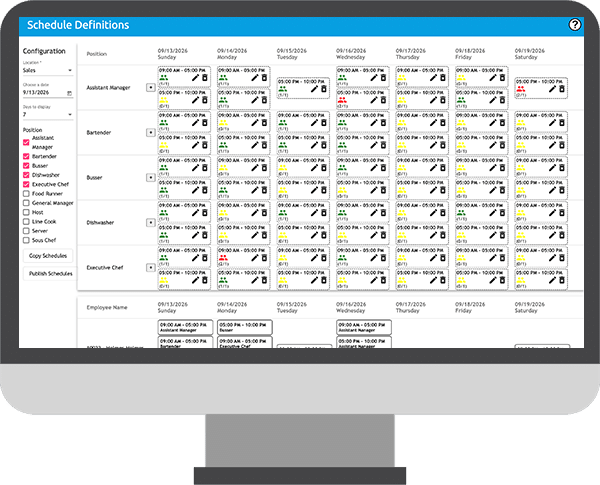
Task: Open the Days to display dropdown
Action: click(x=48, y=114)
